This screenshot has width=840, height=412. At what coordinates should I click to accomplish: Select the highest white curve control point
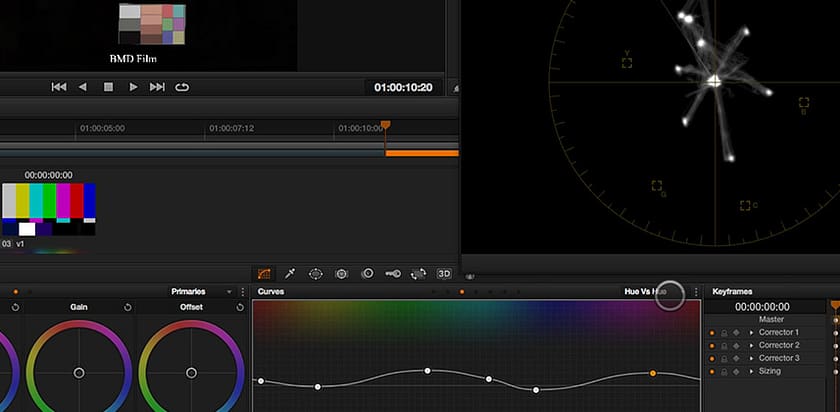tap(427, 371)
